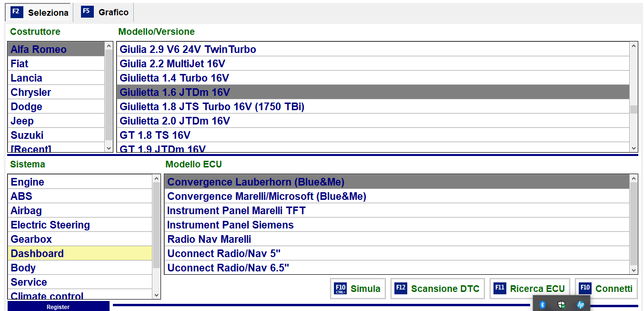The image size is (644, 311).
Task: Open HP tray icon
Action: point(580,304)
